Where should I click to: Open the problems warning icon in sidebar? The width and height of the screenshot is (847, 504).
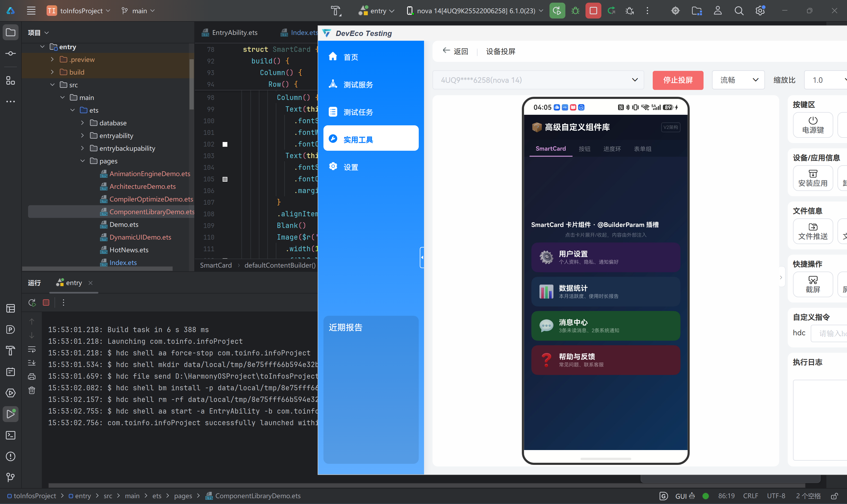[11, 456]
